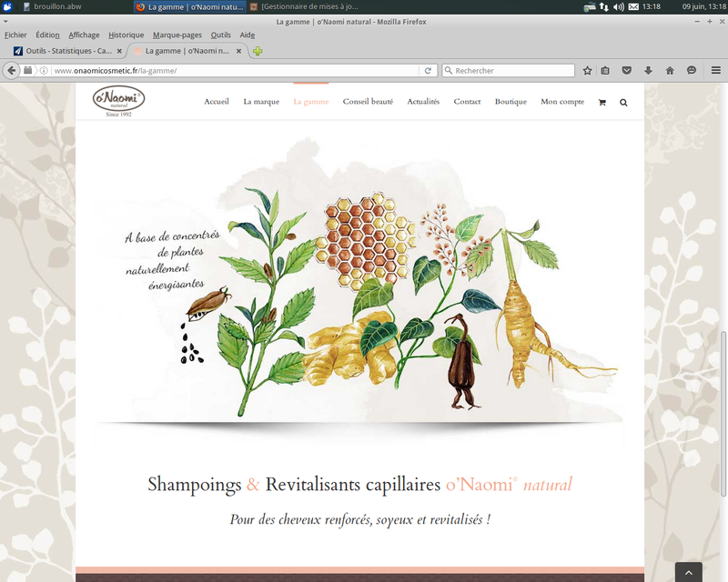Go back with the Firefox back arrow
This screenshot has height=582, width=728.
tap(12, 71)
